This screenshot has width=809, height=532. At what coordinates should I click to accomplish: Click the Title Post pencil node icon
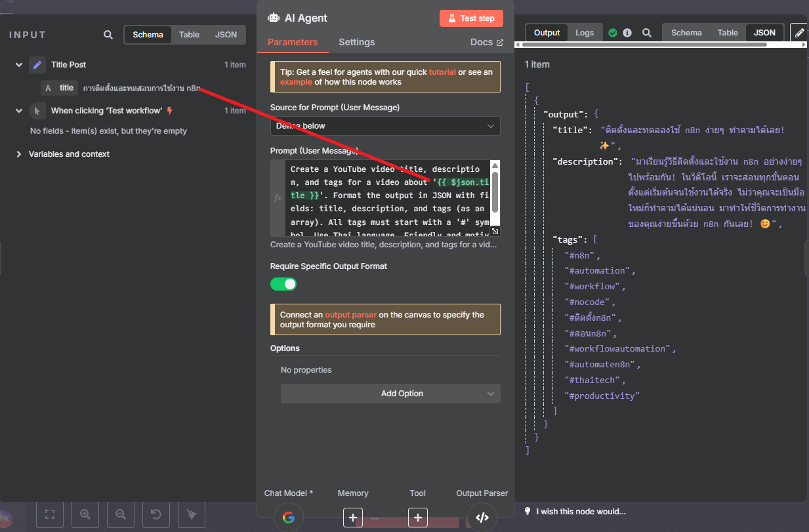(37, 65)
